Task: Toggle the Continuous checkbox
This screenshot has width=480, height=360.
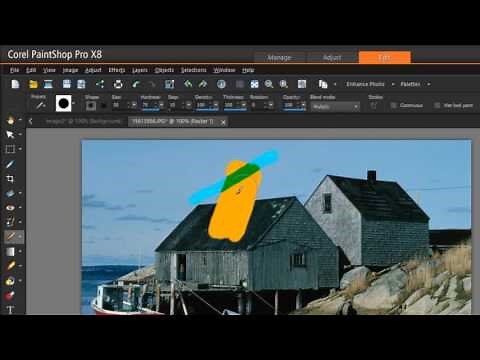Action: pos(393,105)
